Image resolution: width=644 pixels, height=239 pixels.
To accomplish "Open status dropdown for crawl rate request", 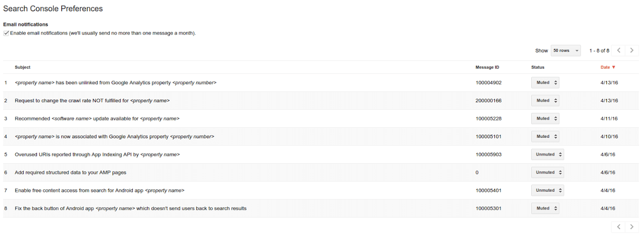I will 545,101.
